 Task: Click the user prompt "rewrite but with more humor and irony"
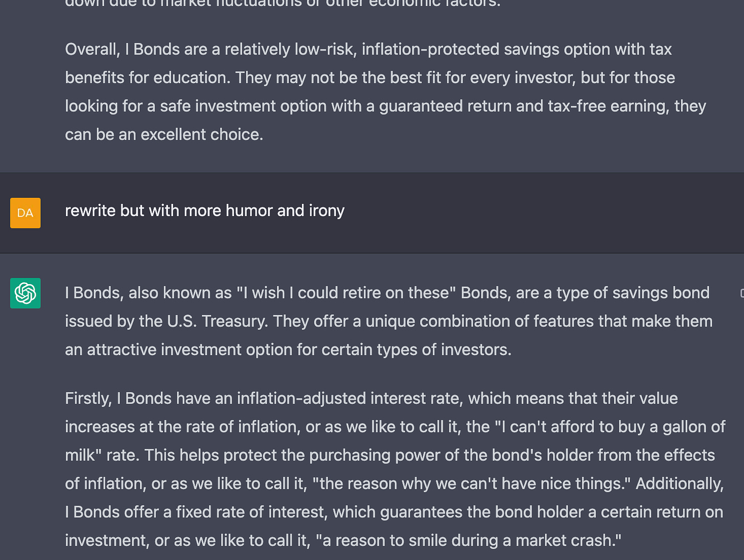204,211
